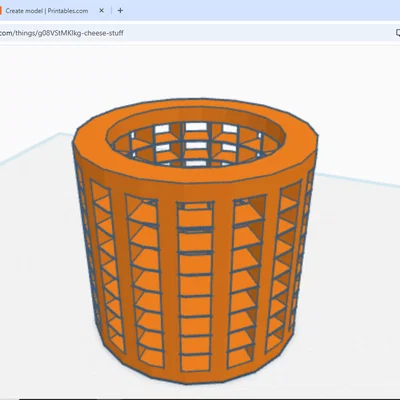
Task: Select the Create model | Printables.com tab
Action: (47, 11)
